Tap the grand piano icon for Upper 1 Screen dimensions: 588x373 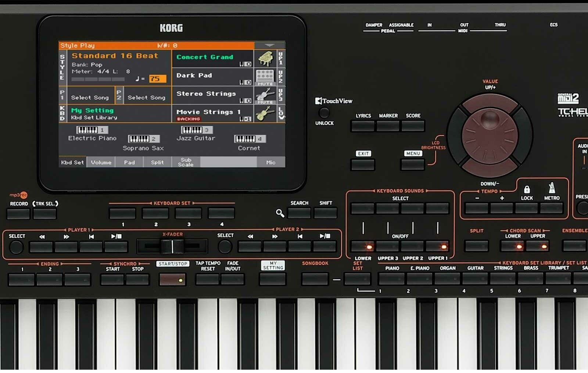265,59
